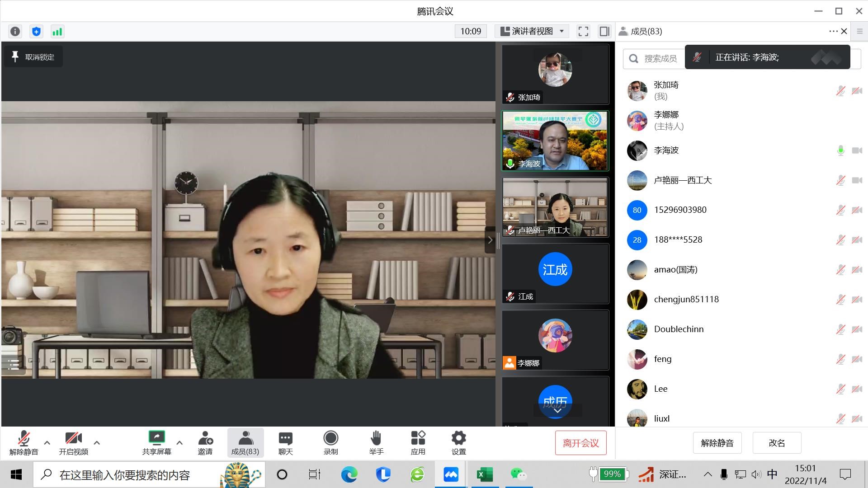Viewport: 868px width, 488px height.
Task: Open the blue security shield icon
Action: pyautogui.click(x=36, y=31)
